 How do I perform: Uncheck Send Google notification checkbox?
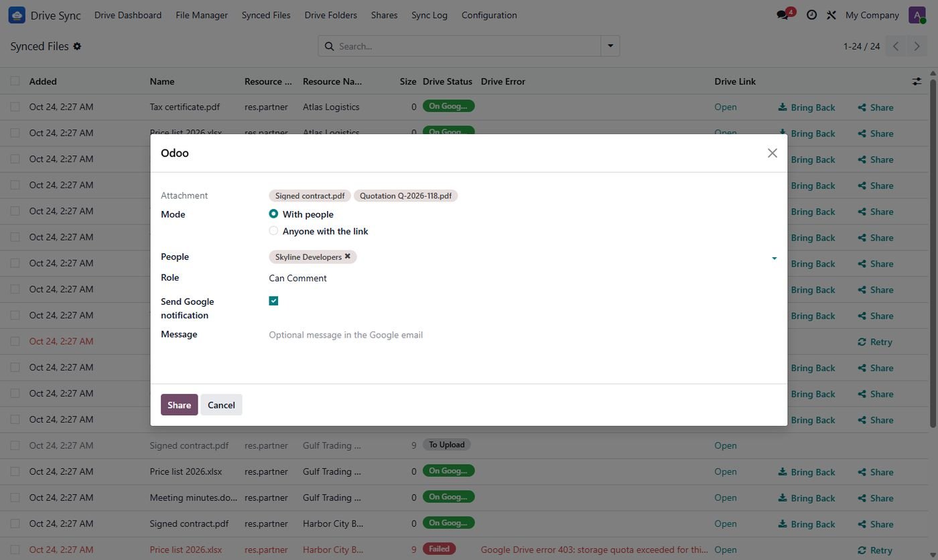tap(273, 301)
